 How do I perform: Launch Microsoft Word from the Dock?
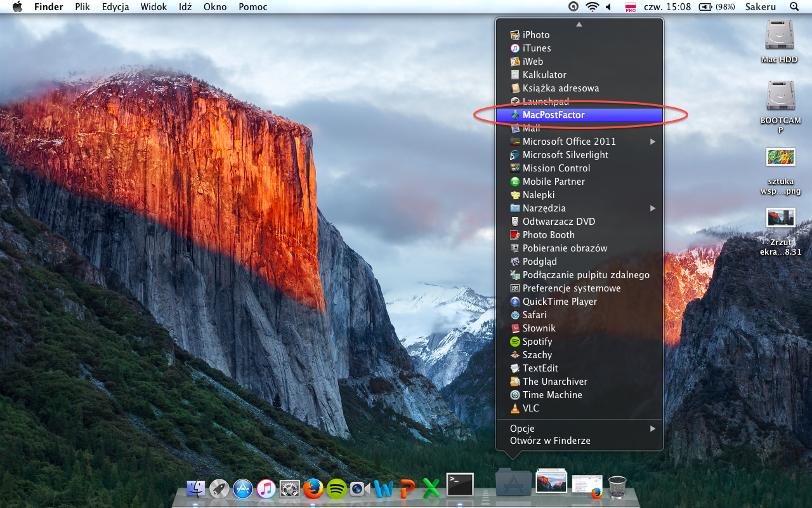point(384,488)
